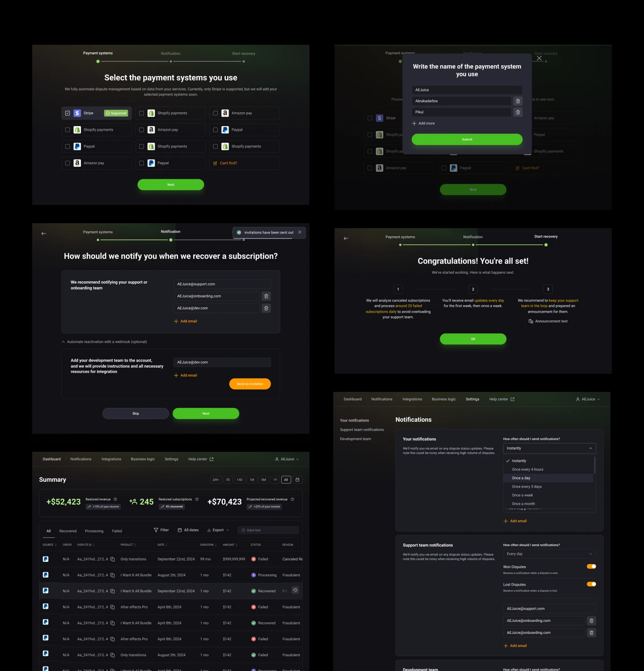Viewport: 644px width, 671px height.
Task: Select the 'Once every 3 days' option
Action: [x=549, y=487]
